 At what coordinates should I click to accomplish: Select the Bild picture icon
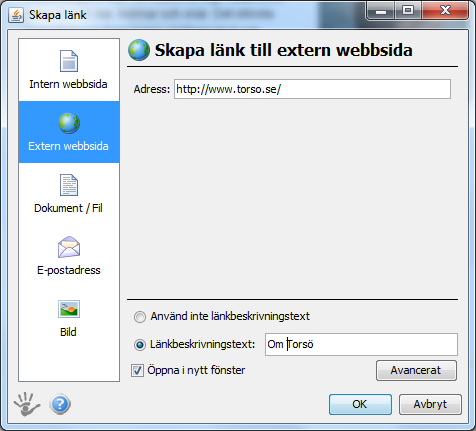click(x=69, y=309)
